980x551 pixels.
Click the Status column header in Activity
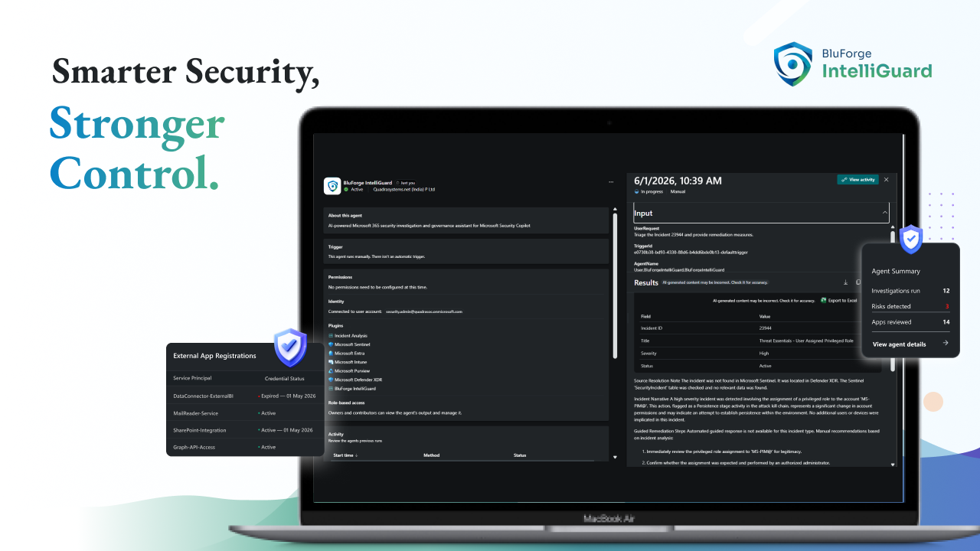tap(521, 455)
